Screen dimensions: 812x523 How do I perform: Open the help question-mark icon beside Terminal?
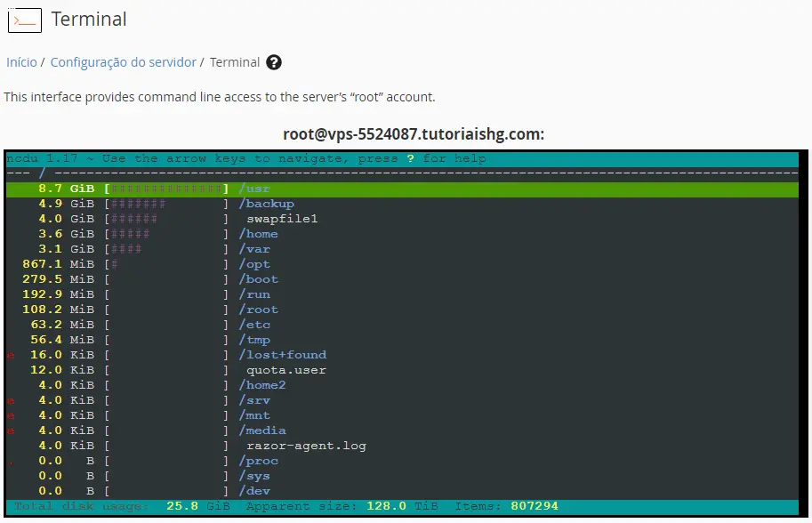pyautogui.click(x=273, y=62)
